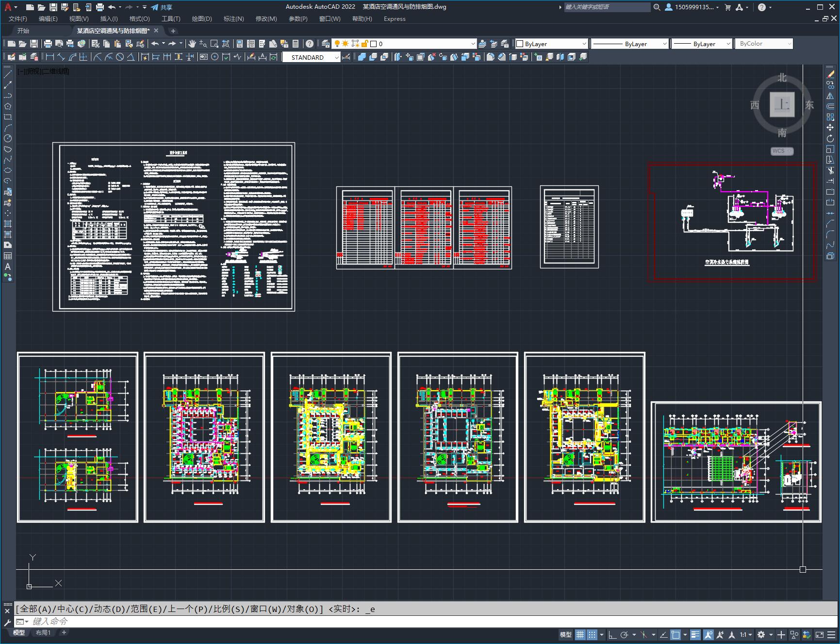Select the Erase tool in modify toolbar

(x=830, y=74)
